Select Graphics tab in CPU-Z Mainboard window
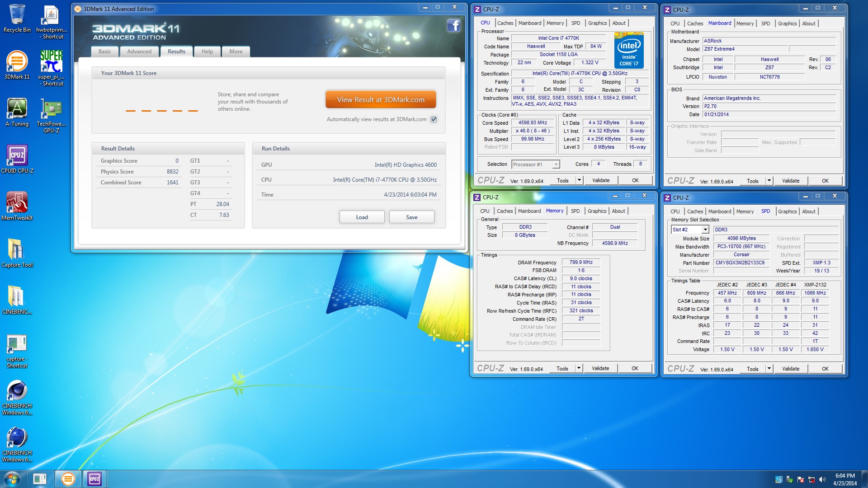The image size is (868, 488). [x=787, y=23]
